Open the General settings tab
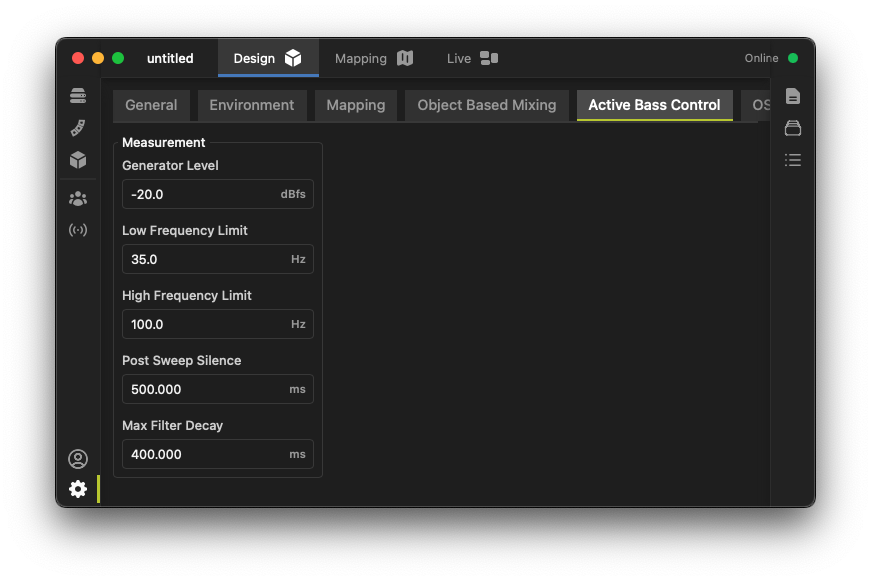 coord(151,105)
